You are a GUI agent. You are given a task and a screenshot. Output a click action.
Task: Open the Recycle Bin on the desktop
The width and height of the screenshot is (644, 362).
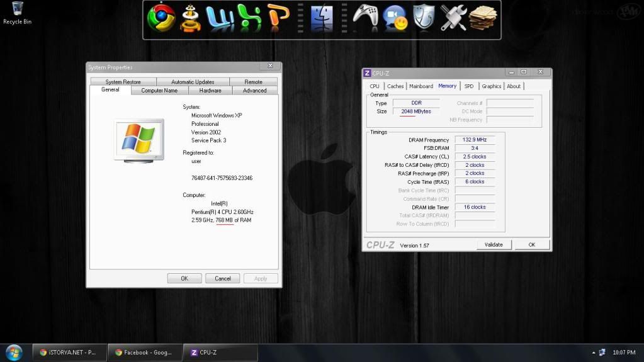[17, 13]
